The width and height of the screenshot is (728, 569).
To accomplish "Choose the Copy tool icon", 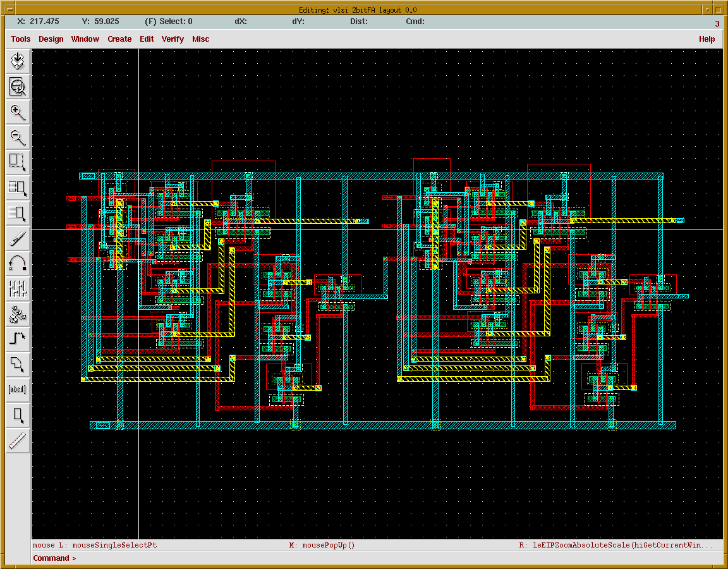I will [18, 188].
